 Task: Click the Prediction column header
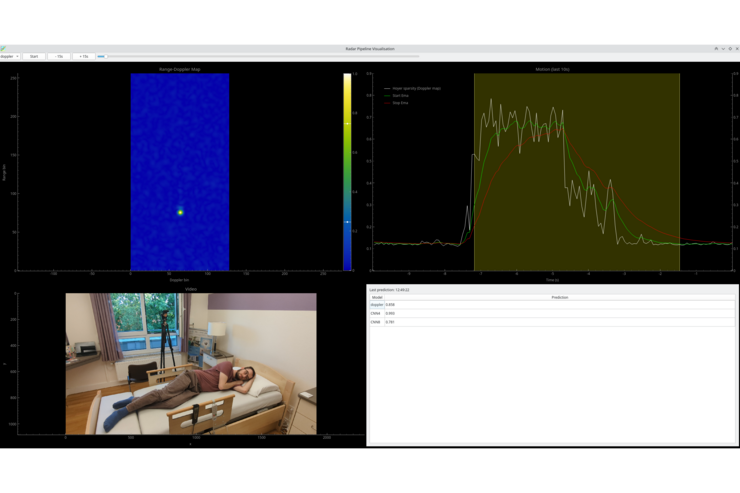[x=560, y=297]
